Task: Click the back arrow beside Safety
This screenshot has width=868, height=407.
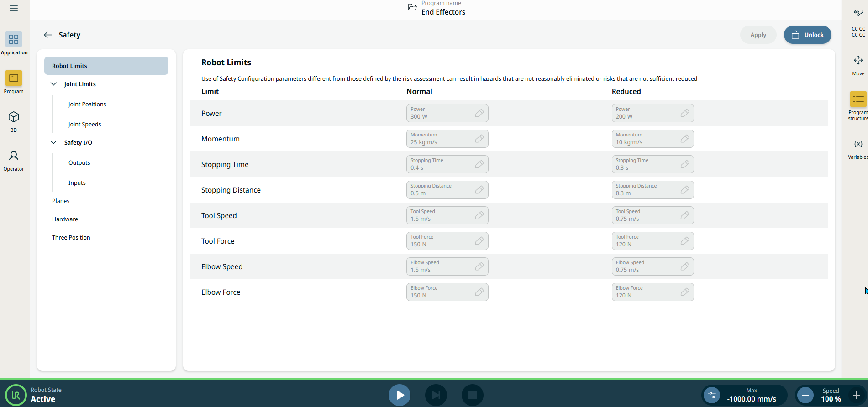Action: pos(48,35)
